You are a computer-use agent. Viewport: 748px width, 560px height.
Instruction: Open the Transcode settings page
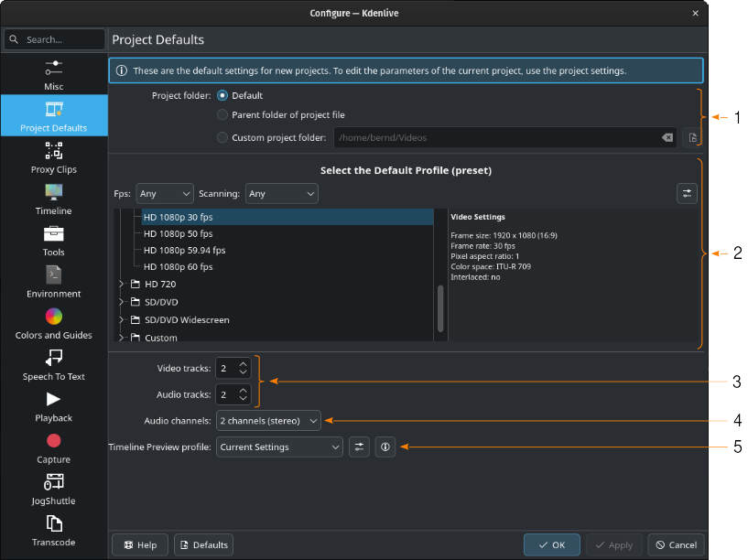pos(53,531)
